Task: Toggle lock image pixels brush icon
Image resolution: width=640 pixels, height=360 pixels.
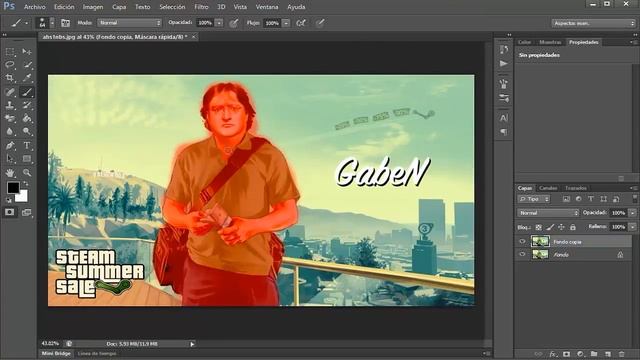Action: pyautogui.click(x=550, y=227)
